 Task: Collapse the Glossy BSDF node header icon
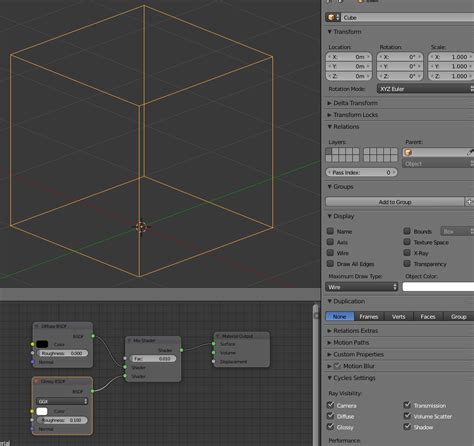coord(36,381)
